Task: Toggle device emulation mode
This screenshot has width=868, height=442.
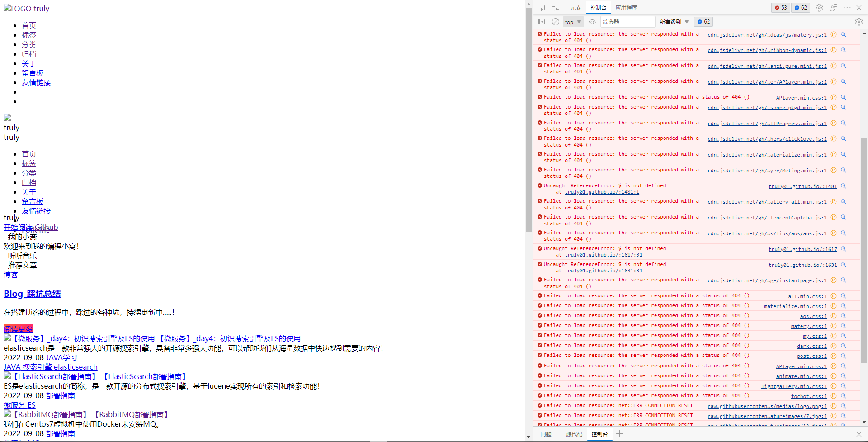Action: point(556,8)
